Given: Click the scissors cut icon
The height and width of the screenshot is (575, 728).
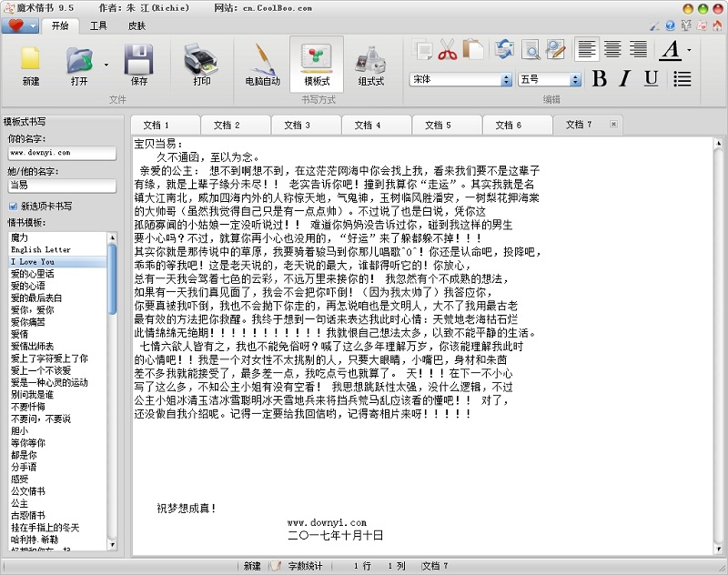Looking at the screenshot, I should (x=447, y=50).
